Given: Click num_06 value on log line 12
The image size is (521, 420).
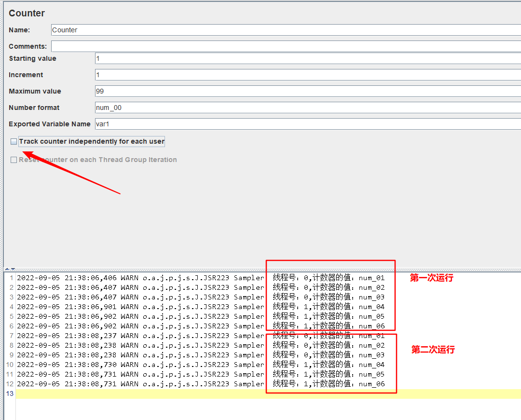Looking at the screenshot, I should (x=371, y=384).
